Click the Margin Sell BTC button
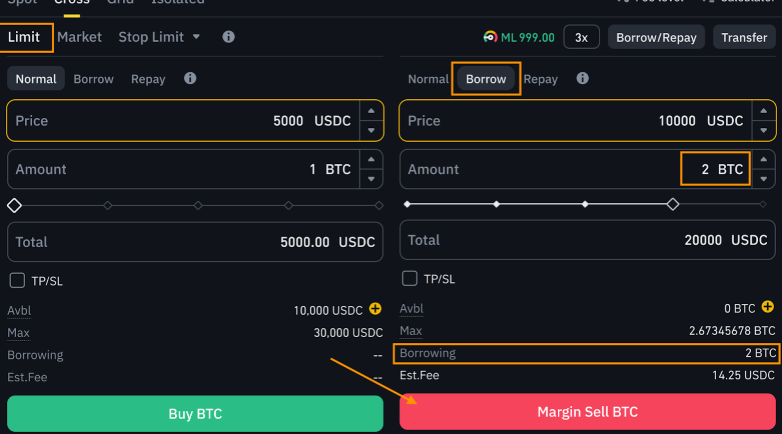The height and width of the screenshot is (434, 782). tap(587, 412)
